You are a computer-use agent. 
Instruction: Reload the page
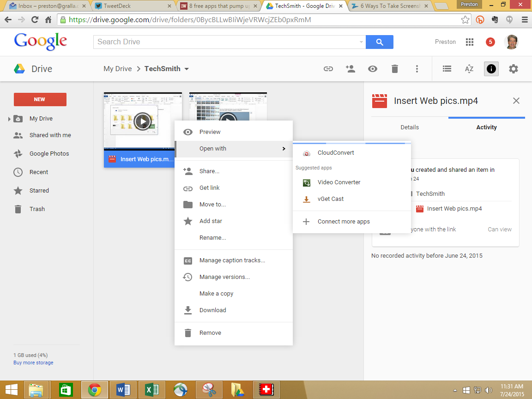tap(35, 20)
